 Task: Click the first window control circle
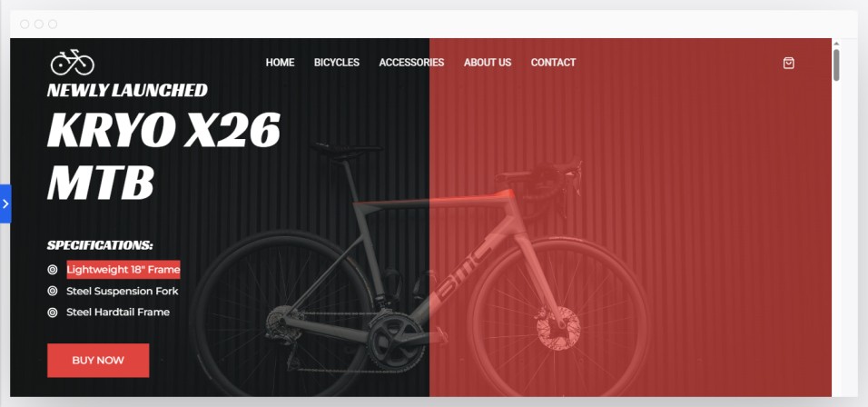[x=25, y=24]
